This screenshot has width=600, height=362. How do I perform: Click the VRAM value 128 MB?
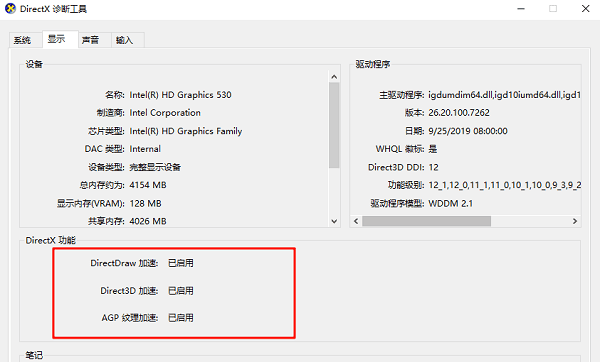pos(145,203)
